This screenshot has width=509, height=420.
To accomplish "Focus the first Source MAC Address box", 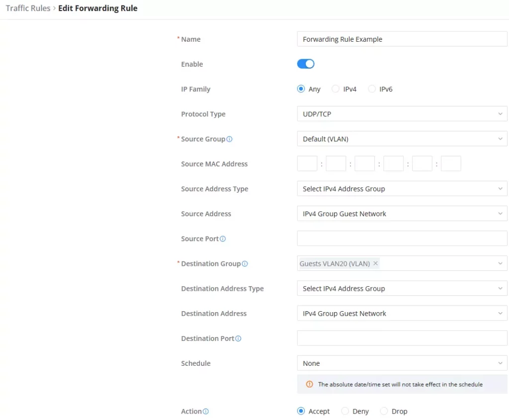I will tap(307, 164).
